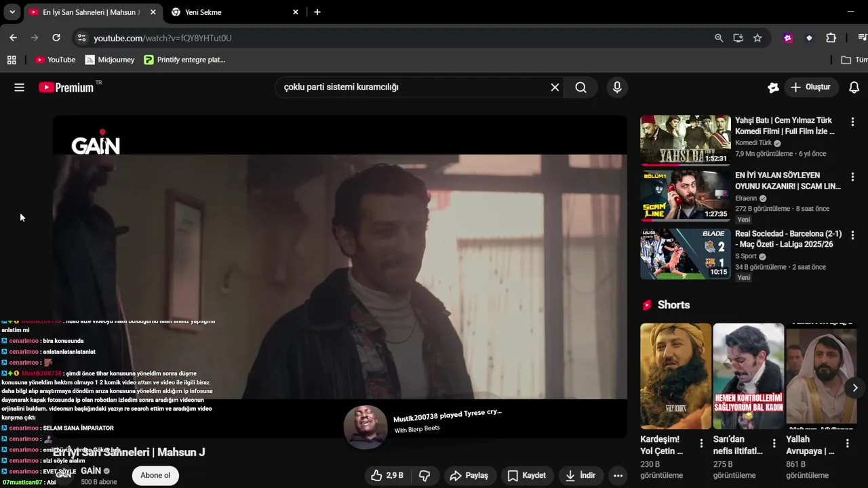Open a new browser tab

coord(317,12)
